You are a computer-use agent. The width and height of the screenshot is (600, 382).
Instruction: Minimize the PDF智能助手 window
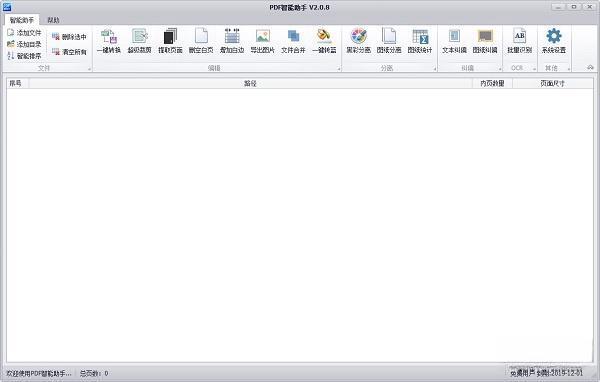[559, 7]
